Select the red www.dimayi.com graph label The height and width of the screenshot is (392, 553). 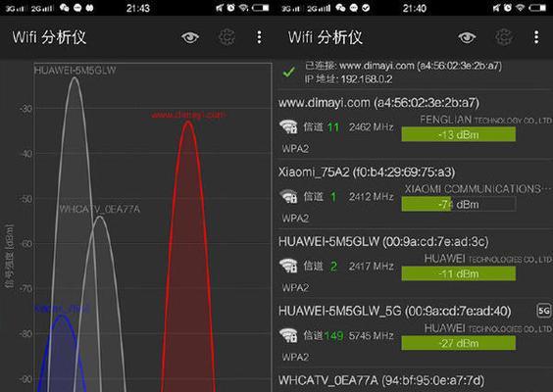coord(188,115)
